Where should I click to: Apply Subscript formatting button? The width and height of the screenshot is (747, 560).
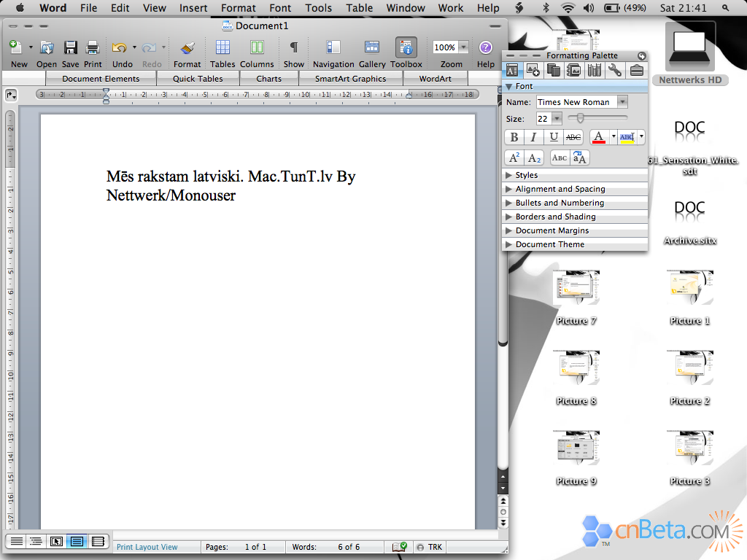(534, 157)
